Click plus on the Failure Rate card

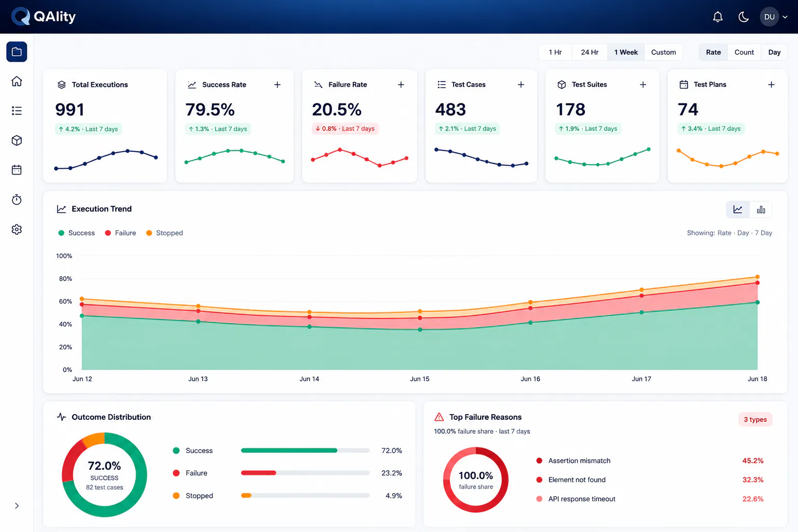tap(401, 85)
